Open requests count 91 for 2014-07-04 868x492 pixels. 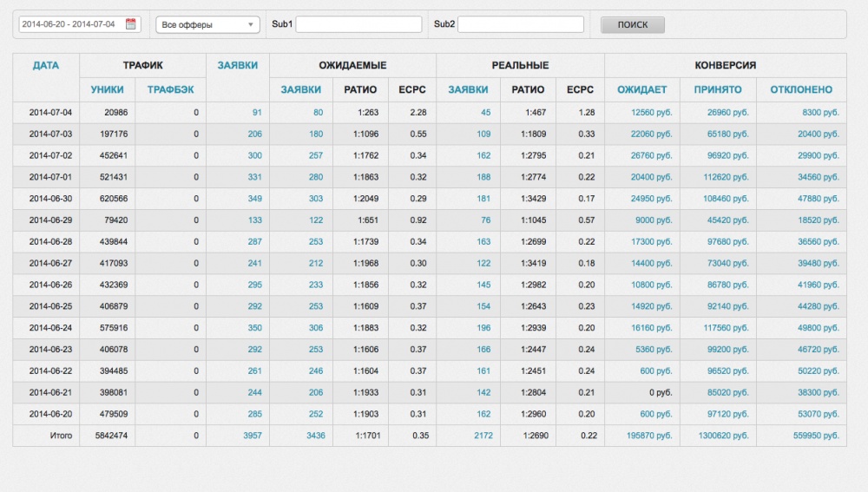click(257, 112)
